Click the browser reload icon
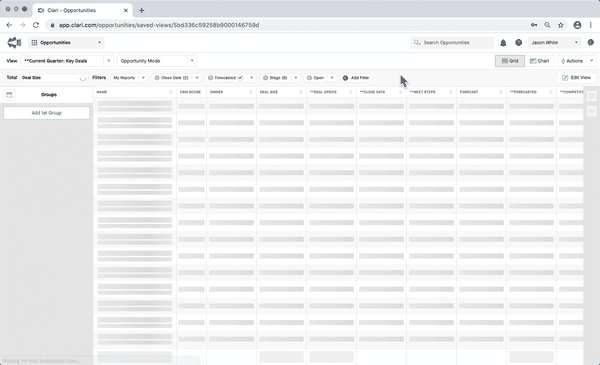 pyautogui.click(x=36, y=25)
